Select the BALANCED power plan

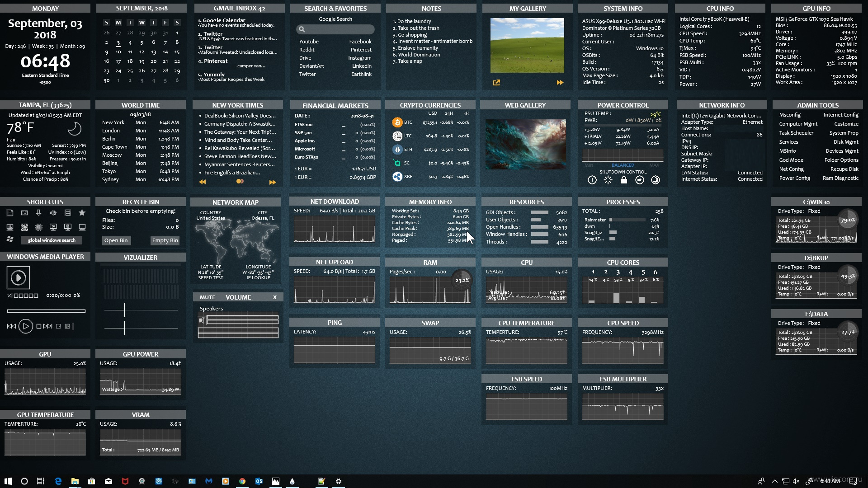[623, 165]
